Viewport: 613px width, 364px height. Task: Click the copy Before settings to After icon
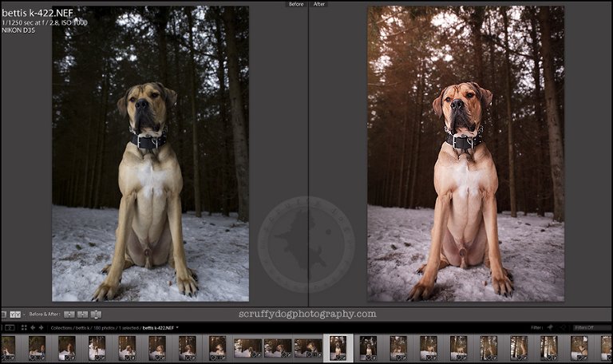(69, 315)
